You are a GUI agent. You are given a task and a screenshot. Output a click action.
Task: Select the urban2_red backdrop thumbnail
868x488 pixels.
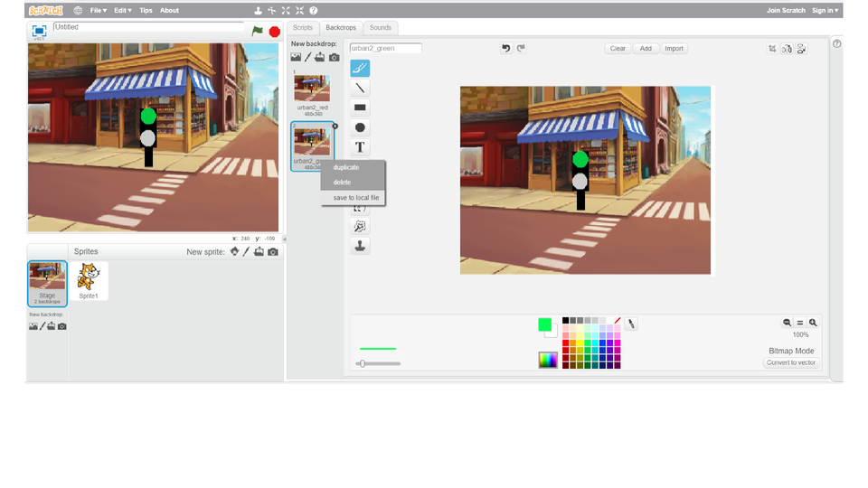point(311,89)
